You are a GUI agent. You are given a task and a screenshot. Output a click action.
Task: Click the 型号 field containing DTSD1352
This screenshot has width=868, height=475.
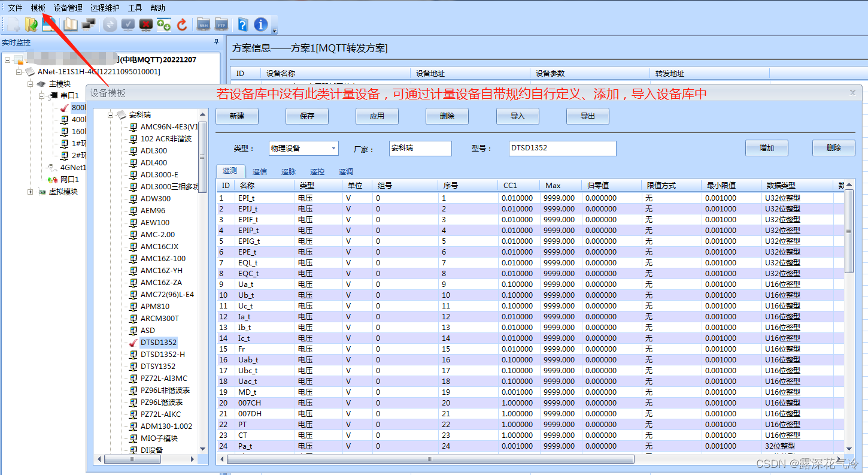point(562,148)
